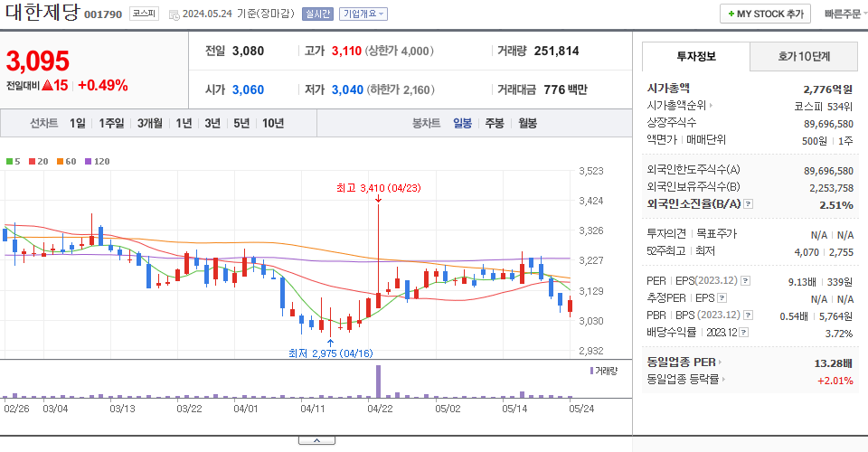
Task: Click the 05/24 date axis label
Action: tap(581, 409)
